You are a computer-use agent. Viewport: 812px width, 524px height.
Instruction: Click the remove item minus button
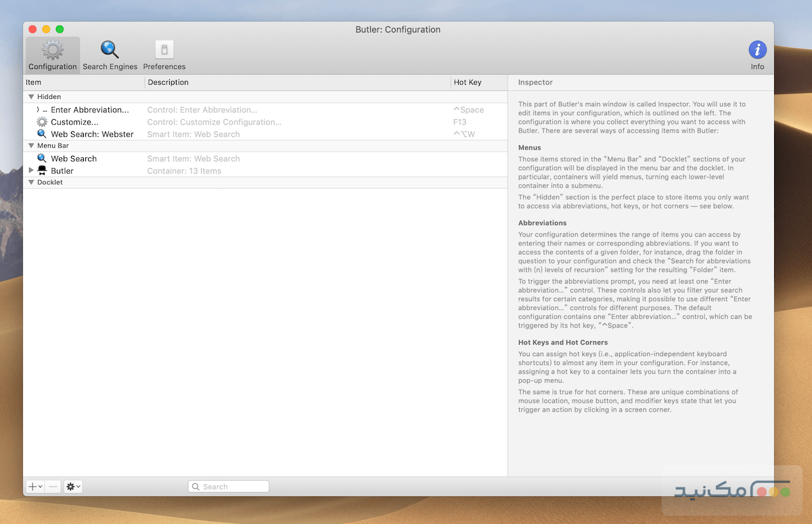point(53,486)
